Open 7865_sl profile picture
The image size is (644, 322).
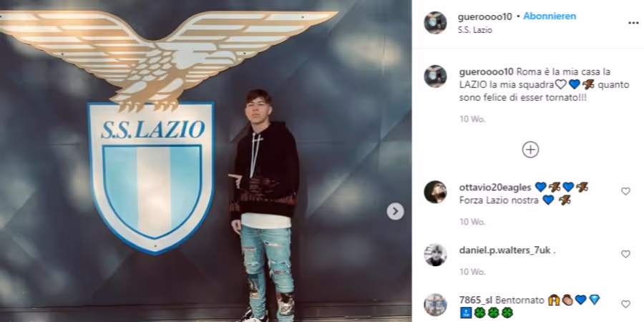tap(435, 305)
